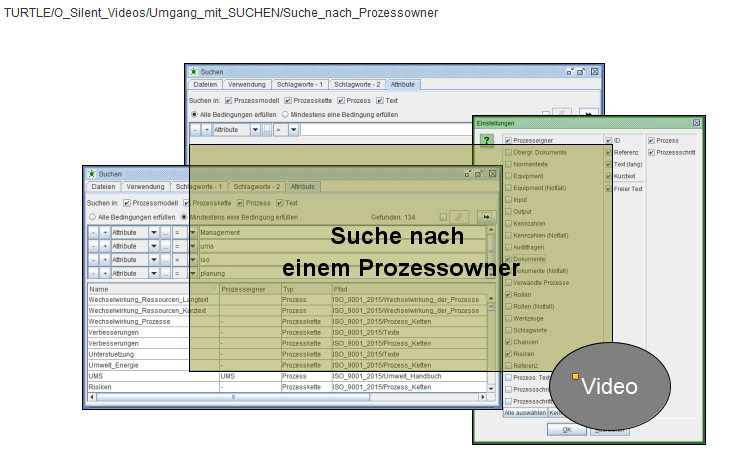
Task: Open Attribute dropdown of the iso row
Action: (154, 259)
